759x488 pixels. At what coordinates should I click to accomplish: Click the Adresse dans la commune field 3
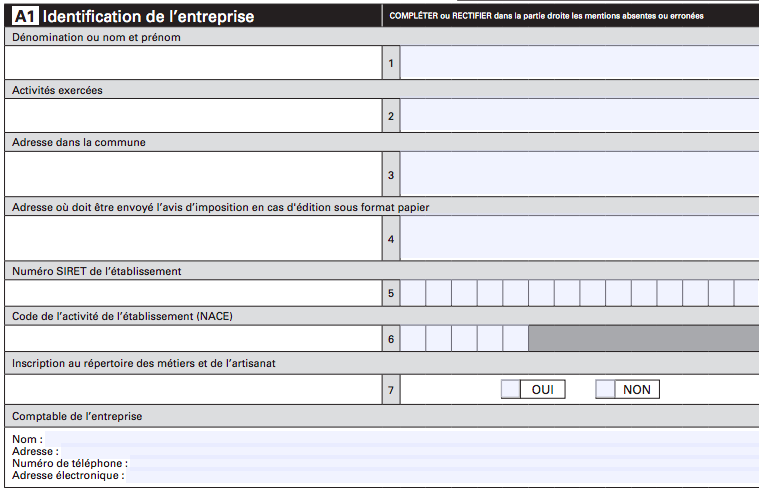tap(579, 174)
